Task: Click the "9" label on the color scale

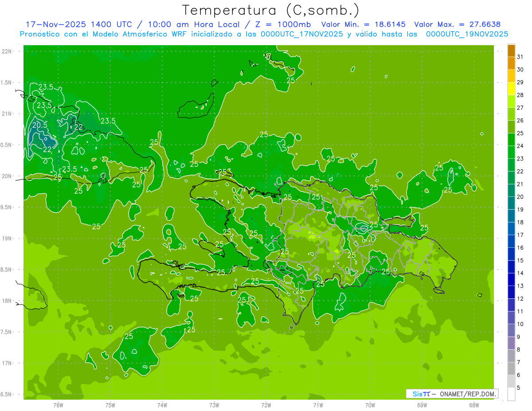Action: point(519,337)
